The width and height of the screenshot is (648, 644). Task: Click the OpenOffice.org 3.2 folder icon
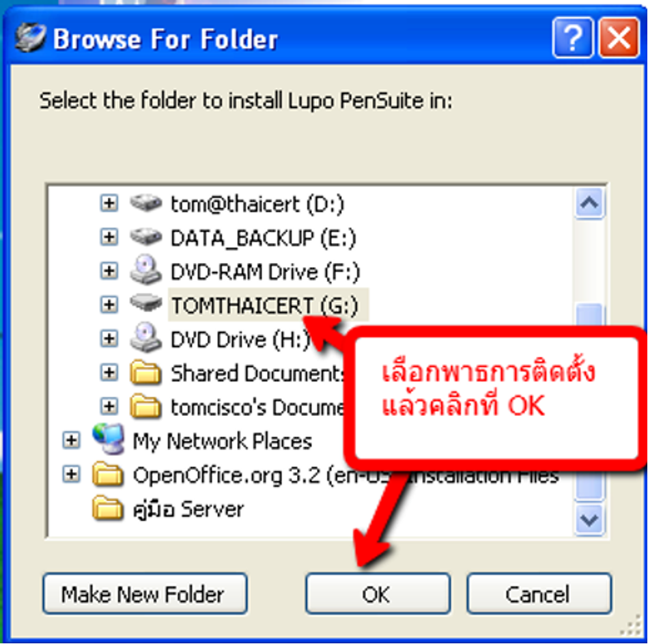pos(107,474)
